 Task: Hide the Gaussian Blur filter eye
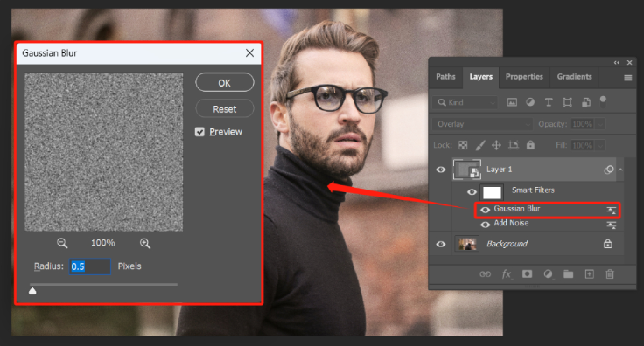(485, 210)
